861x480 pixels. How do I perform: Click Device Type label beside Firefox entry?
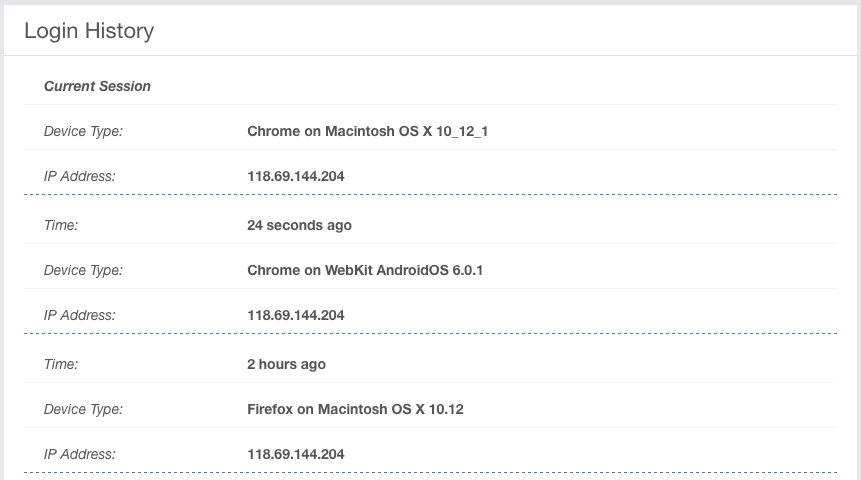coord(83,409)
